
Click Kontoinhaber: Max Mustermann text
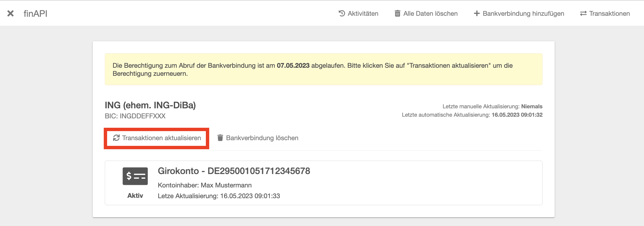(x=205, y=185)
